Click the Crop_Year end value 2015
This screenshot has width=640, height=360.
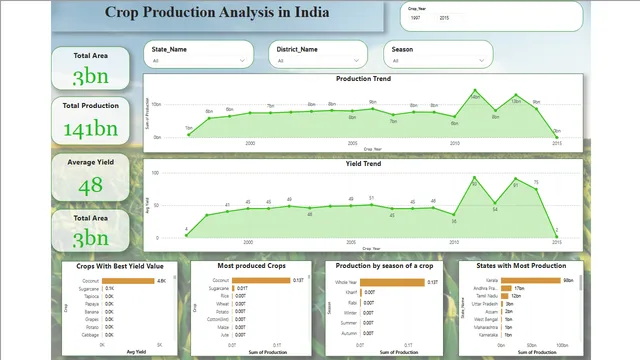pyautogui.click(x=444, y=18)
